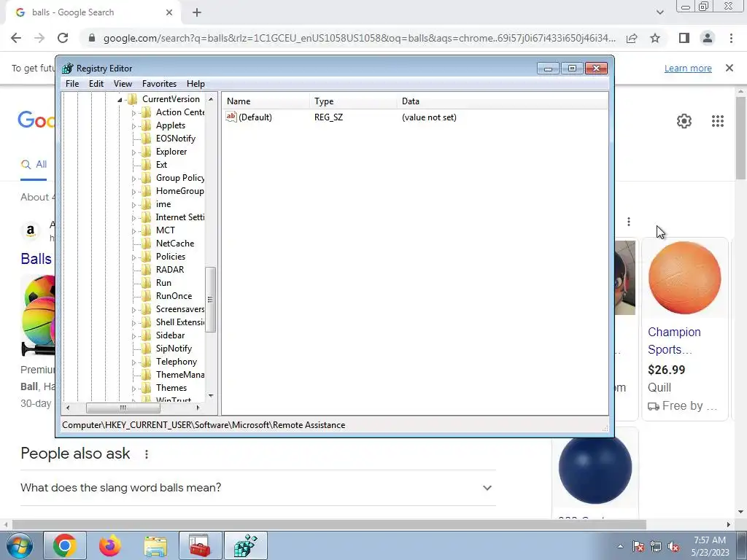Image resolution: width=747 pixels, height=560 pixels.
Task: Select the Shell Extensions key
Action: [x=180, y=322]
